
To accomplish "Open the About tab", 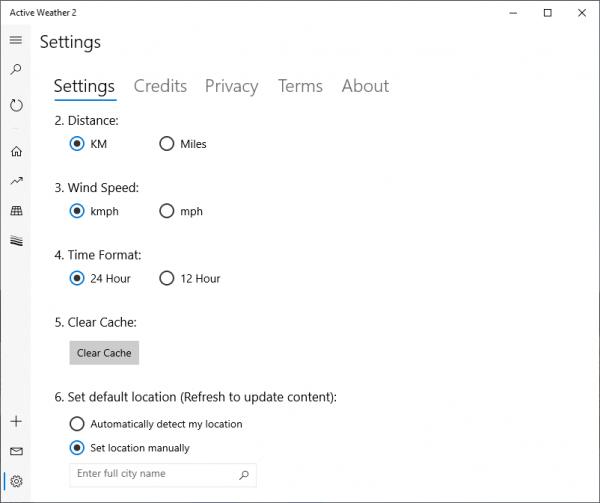I will [x=365, y=86].
